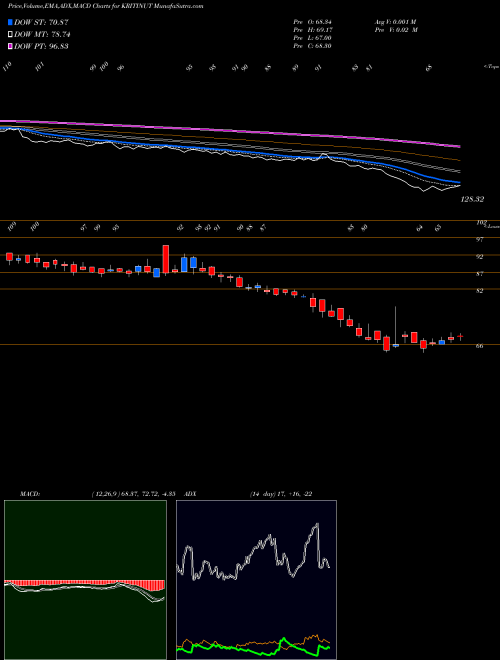Click the 'Avg V: 0.001 M' volume value

[x=396, y=22]
